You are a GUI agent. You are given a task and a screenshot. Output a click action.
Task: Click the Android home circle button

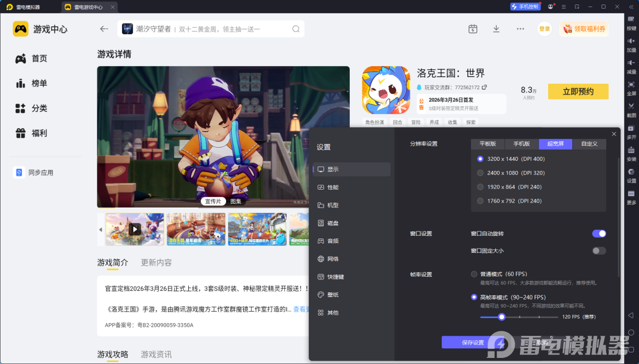(x=631, y=333)
